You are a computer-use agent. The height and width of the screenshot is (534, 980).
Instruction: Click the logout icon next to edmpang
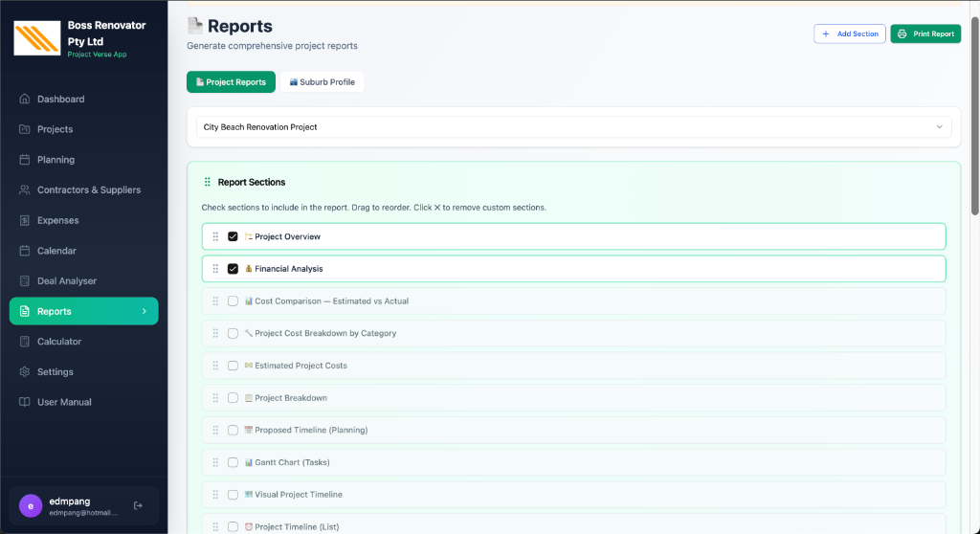pyautogui.click(x=138, y=505)
